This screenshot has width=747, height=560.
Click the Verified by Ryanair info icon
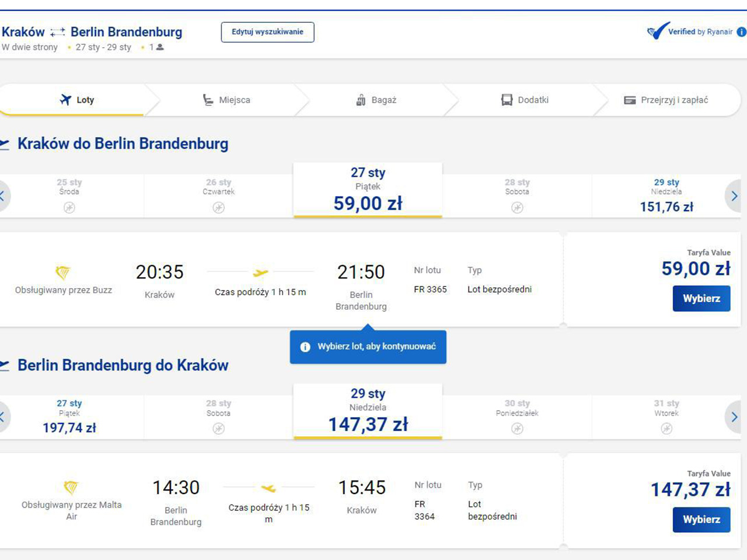[742, 32]
